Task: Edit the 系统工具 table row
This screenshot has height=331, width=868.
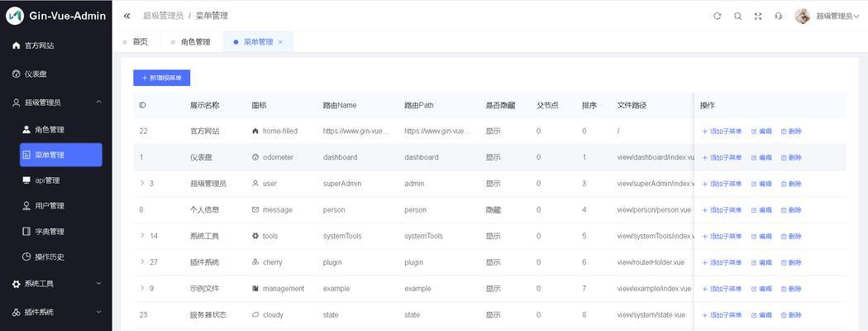Action: click(761, 236)
